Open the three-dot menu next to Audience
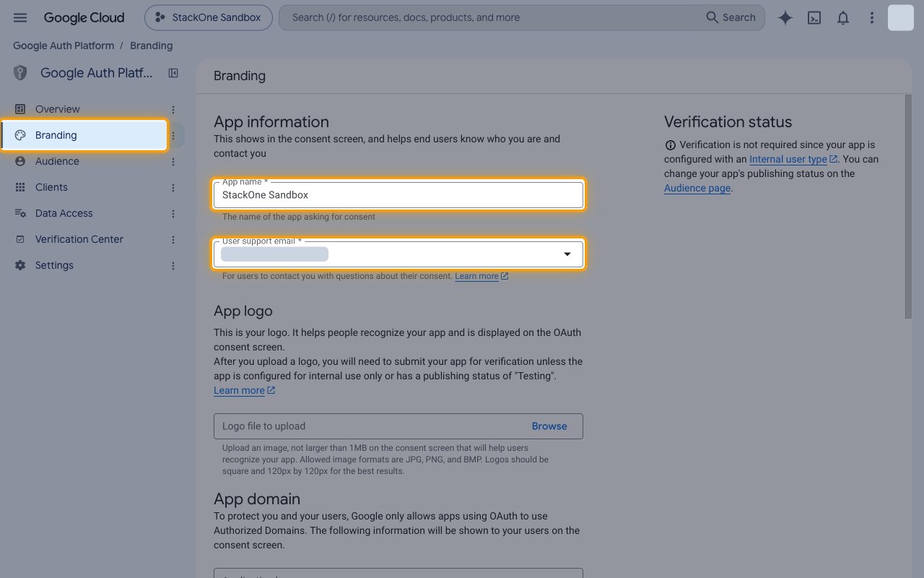 tap(173, 161)
